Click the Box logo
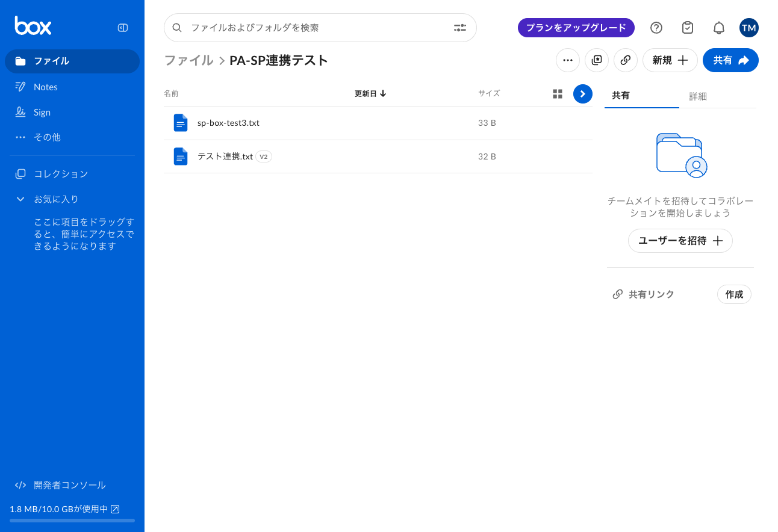The width and height of the screenshot is (778, 532). point(33,26)
